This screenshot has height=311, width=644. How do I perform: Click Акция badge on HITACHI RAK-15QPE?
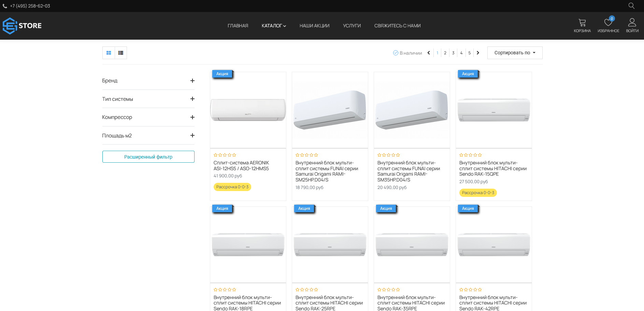click(x=468, y=74)
